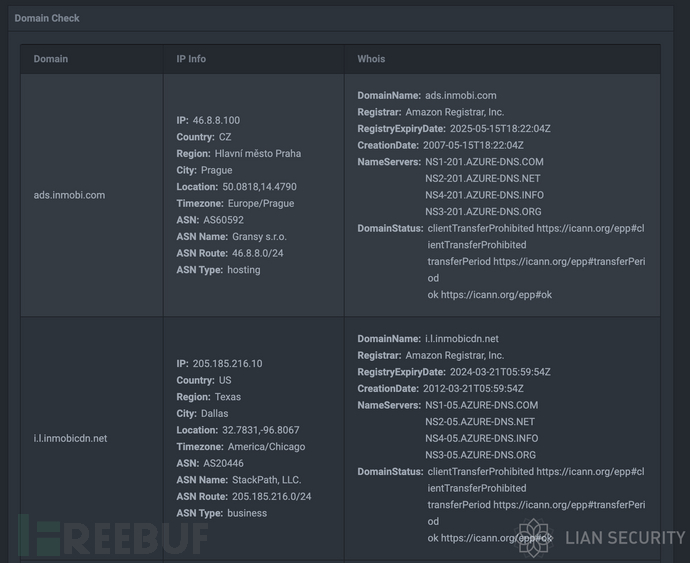
Task: Click DomainName i.l.inmobicdn.net in Whois
Action: (462, 339)
